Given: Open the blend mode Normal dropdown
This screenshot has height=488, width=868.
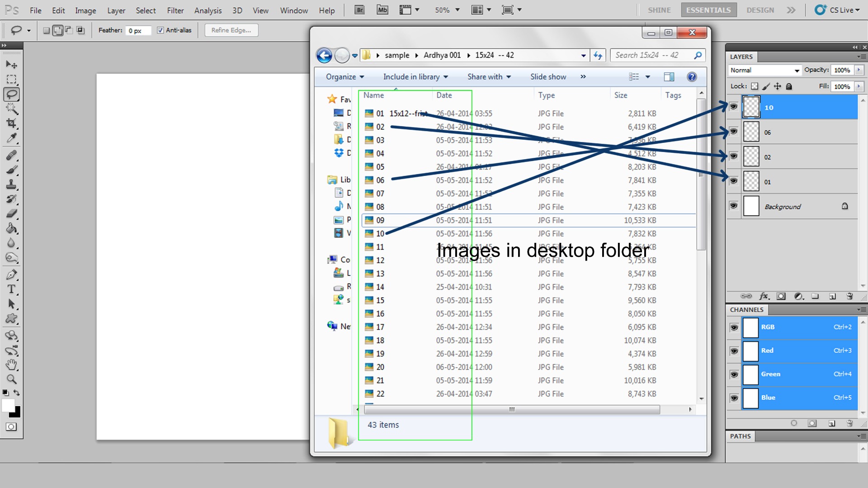Looking at the screenshot, I should coord(764,70).
